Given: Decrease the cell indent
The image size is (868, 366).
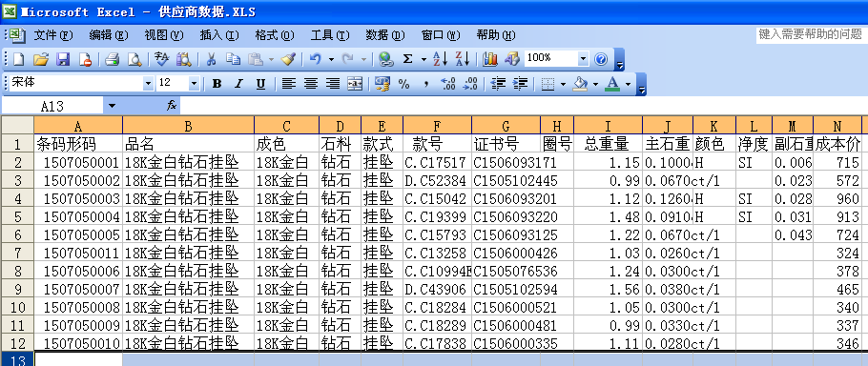Looking at the screenshot, I should coord(499,84).
